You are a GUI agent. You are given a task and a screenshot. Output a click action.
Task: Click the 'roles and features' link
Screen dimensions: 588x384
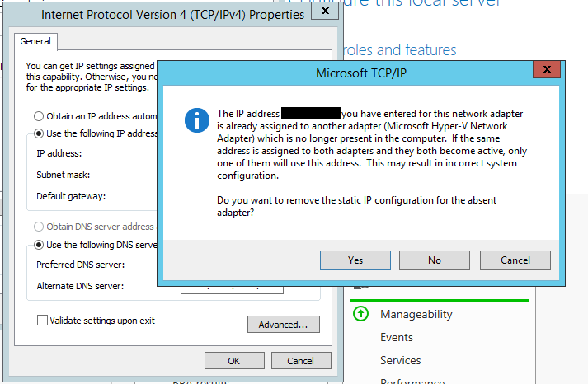400,49
